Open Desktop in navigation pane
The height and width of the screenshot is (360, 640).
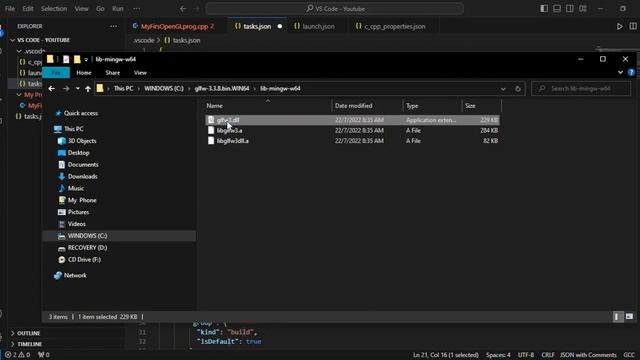click(74, 153)
